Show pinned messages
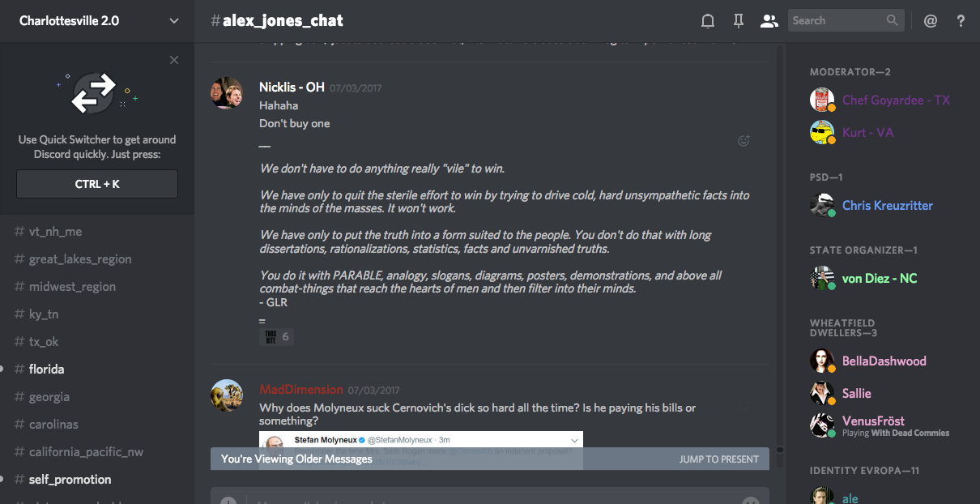Image resolution: width=980 pixels, height=504 pixels. coord(738,21)
